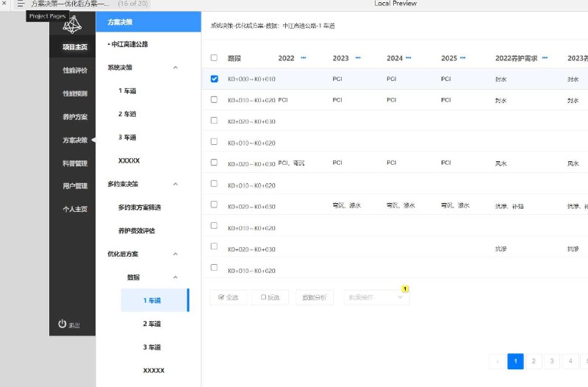Close the preview with the X icon
The image size is (588, 387).
[4, 4]
